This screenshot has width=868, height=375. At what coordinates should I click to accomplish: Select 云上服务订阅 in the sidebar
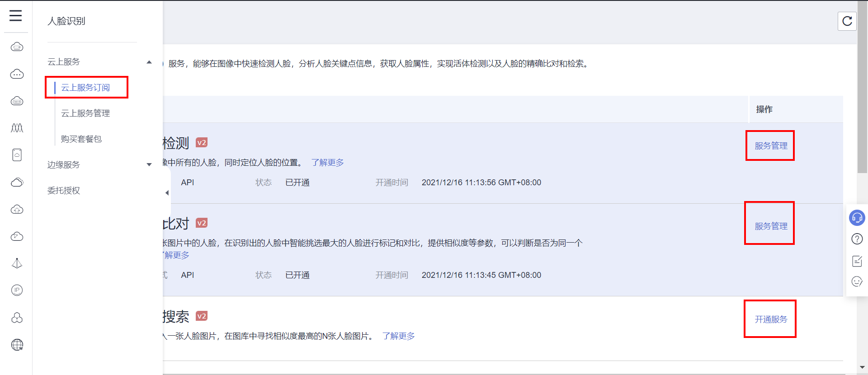coord(85,88)
